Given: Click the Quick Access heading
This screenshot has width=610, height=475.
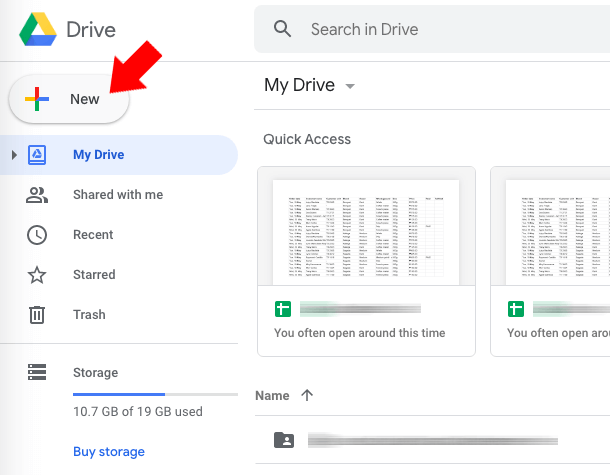Looking at the screenshot, I should tap(307, 139).
